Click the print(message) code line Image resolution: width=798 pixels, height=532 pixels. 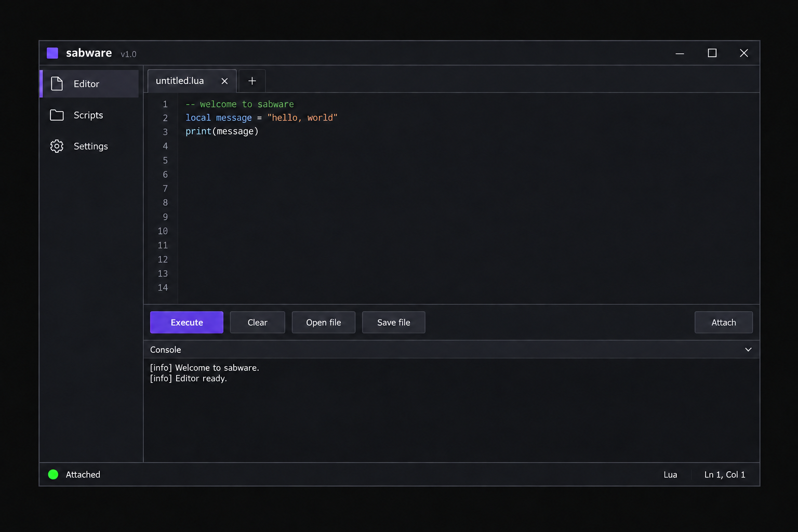click(222, 131)
